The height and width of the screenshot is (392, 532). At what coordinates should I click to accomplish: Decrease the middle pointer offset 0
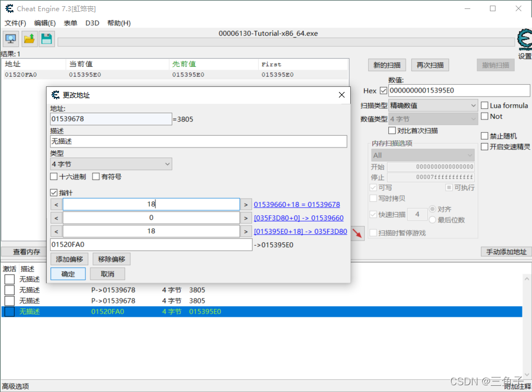(56, 218)
